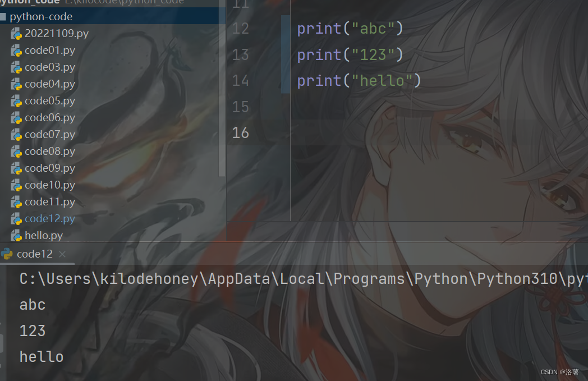This screenshot has height=381, width=588.
Task: Click the code09.py Python file icon
Action: [16, 169]
